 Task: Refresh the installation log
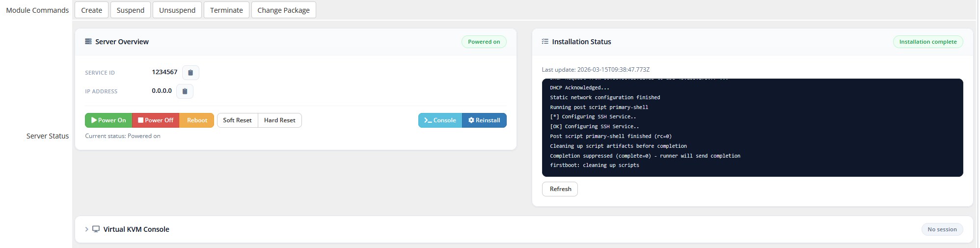(x=560, y=189)
